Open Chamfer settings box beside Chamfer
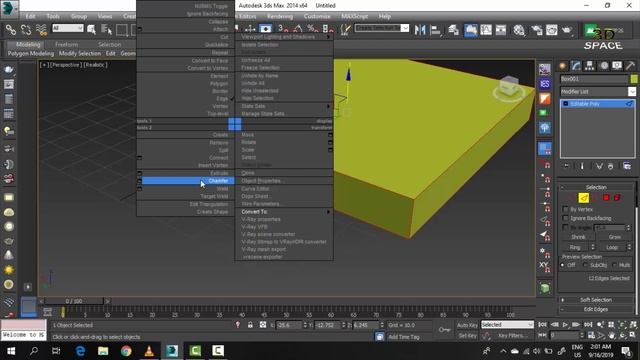 click(x=140, y=181)
